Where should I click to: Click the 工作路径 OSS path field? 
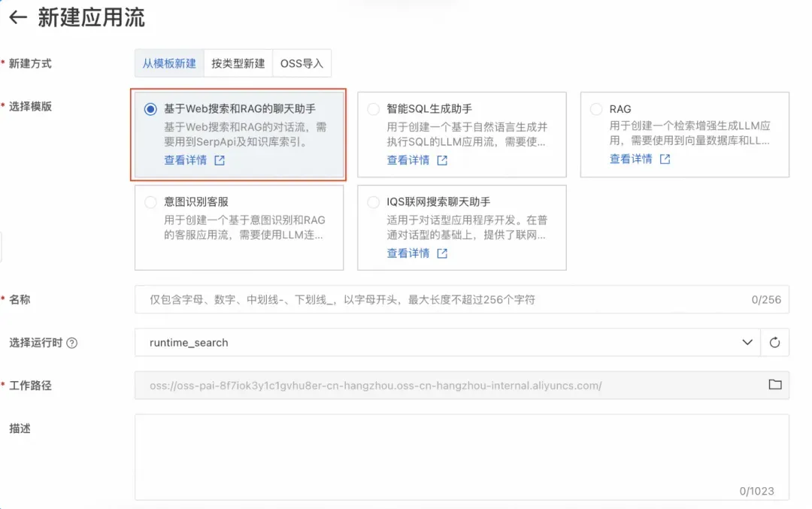pos(462,385)
